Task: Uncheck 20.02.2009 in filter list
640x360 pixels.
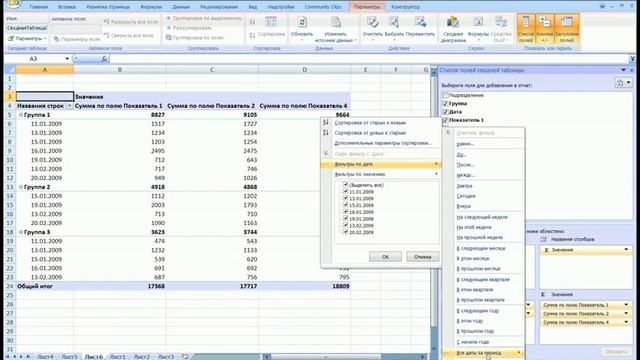Action: click(x=346, y=232)
